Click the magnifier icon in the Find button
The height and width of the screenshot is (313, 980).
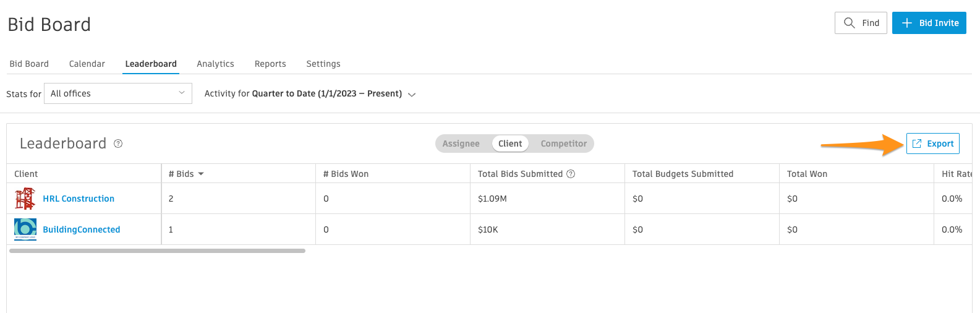point(850,23)
